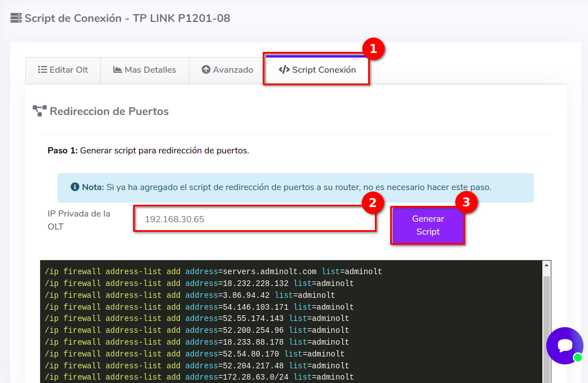Click the red step badge numbered 3
This screenshot has height=383, width=588.
pyautogui.click(x=466, y=202)
